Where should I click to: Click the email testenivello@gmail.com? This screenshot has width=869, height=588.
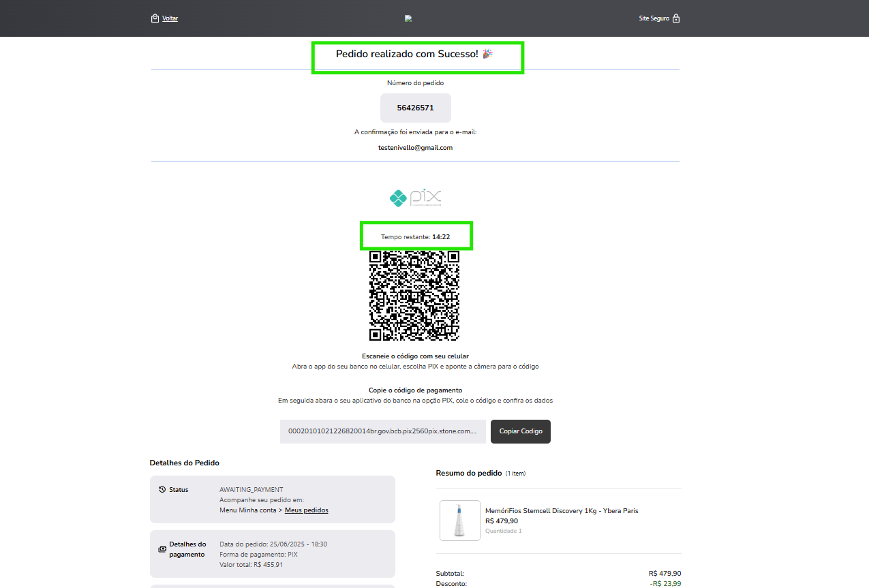(416, 147)
